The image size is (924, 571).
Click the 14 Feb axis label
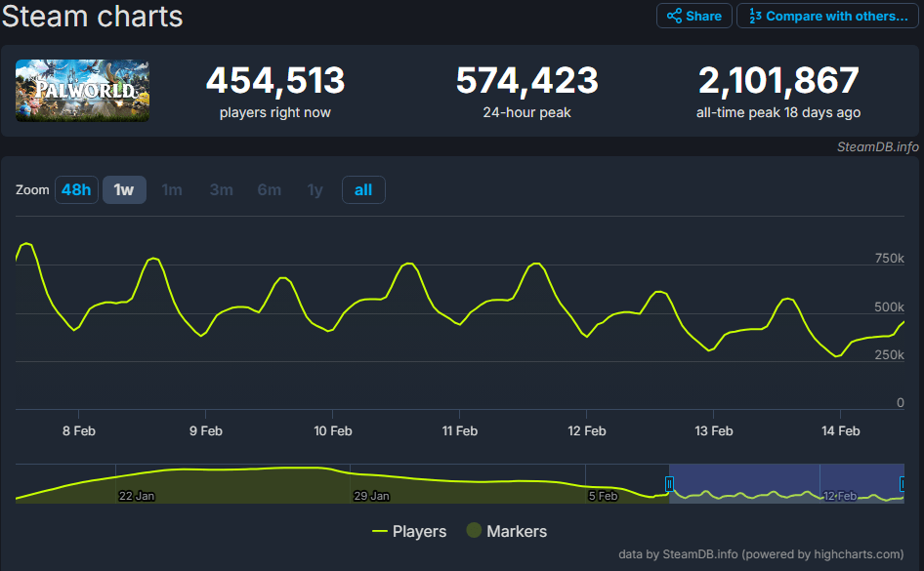tap(841, 430)
